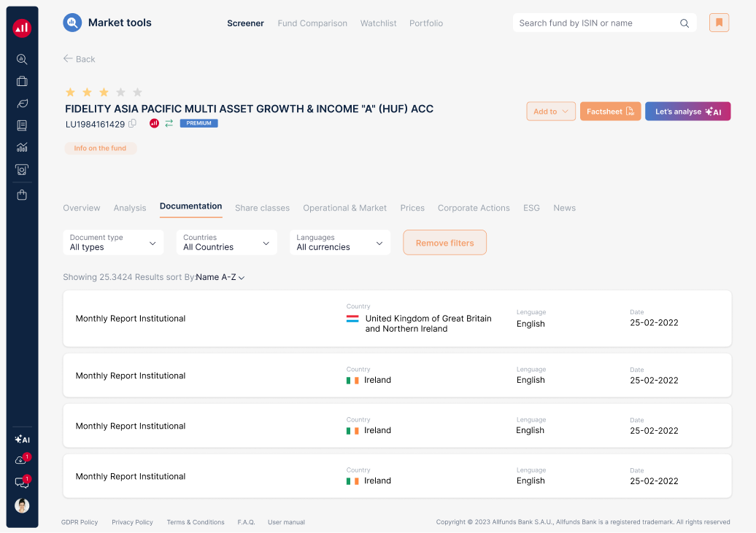
Task: Click the Market tools magnifier logo
Action: point(72,23)
